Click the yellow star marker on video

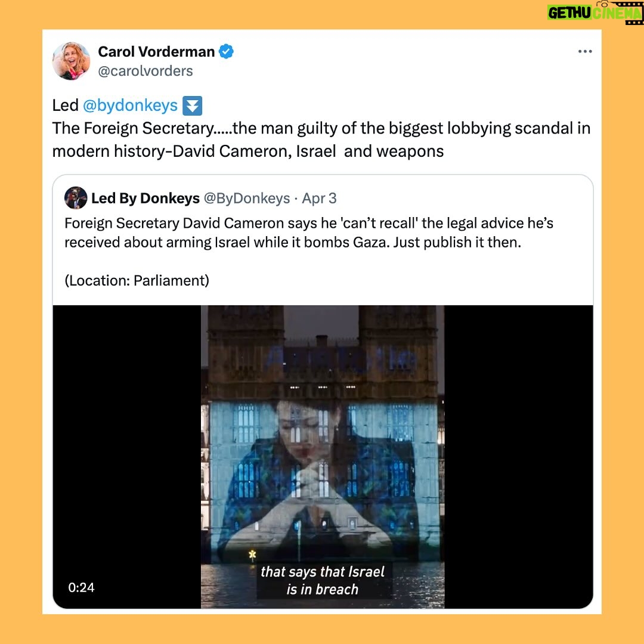(x=253, y=555)
